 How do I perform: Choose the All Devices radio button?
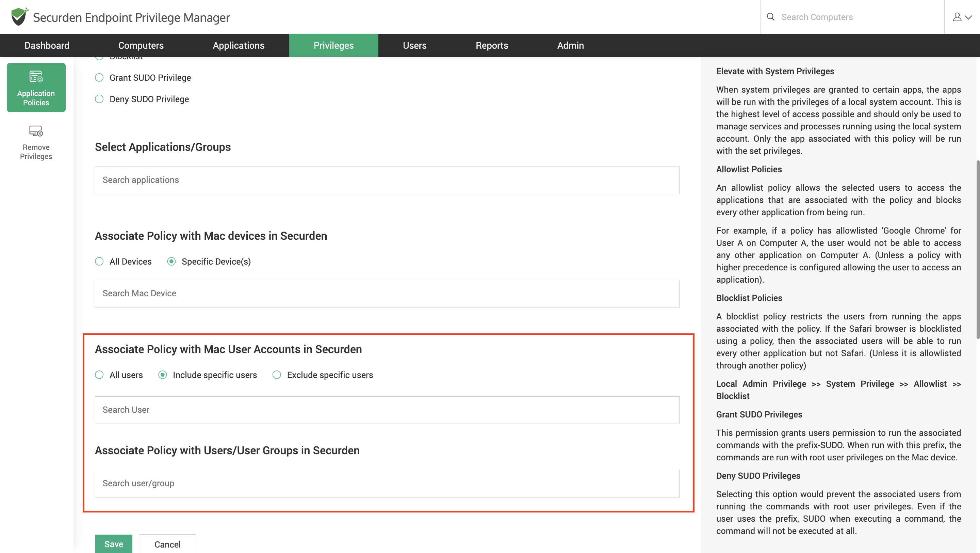[99, 262]
